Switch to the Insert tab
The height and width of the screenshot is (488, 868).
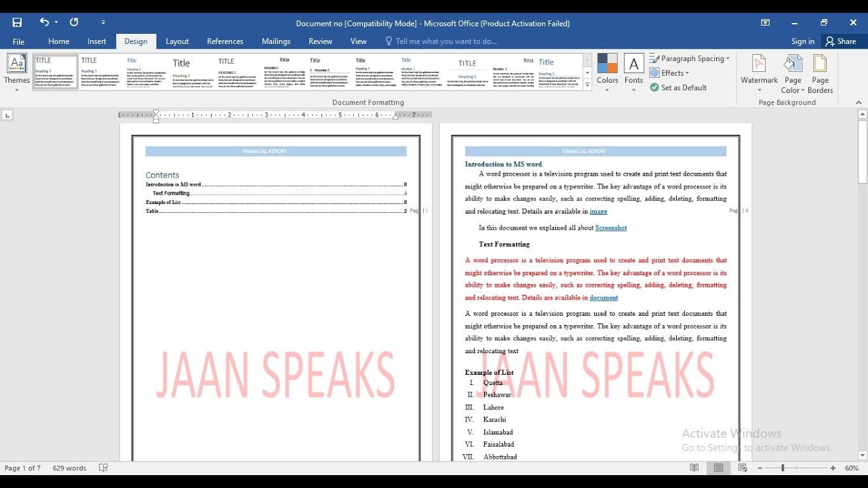pyautogui.click(x=97, y=41)
